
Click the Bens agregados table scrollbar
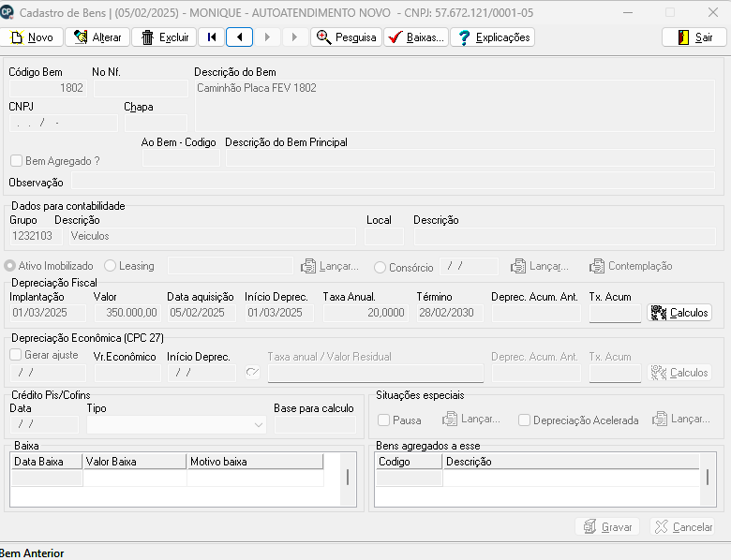[x=708, y=479]
